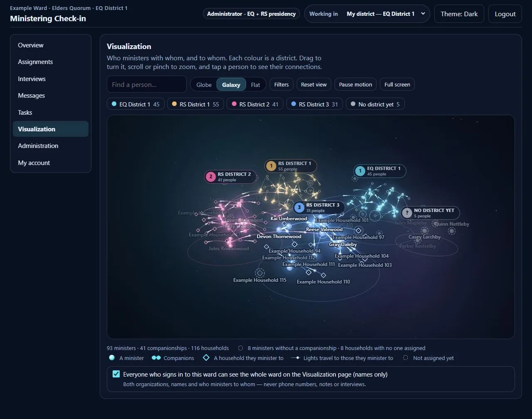Click the EQ DISTRICT 1 cluster badge

(x=379, y=171)
